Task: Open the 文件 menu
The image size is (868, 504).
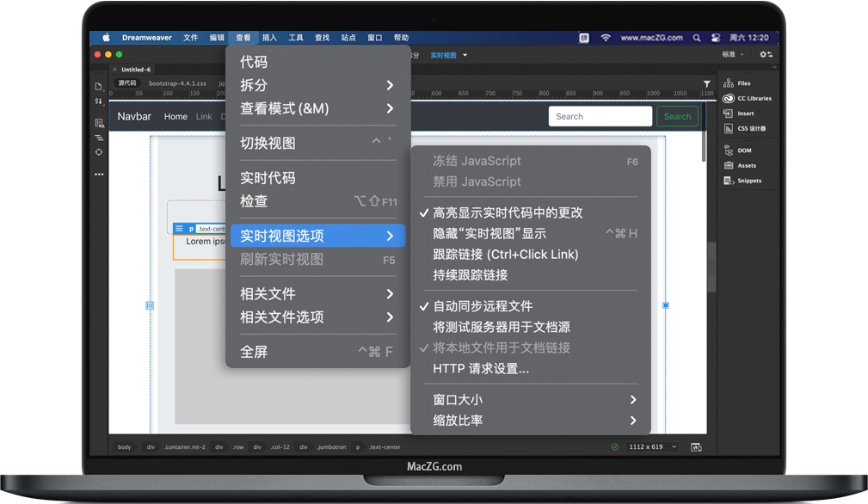Action: click(x=190, y=38)
